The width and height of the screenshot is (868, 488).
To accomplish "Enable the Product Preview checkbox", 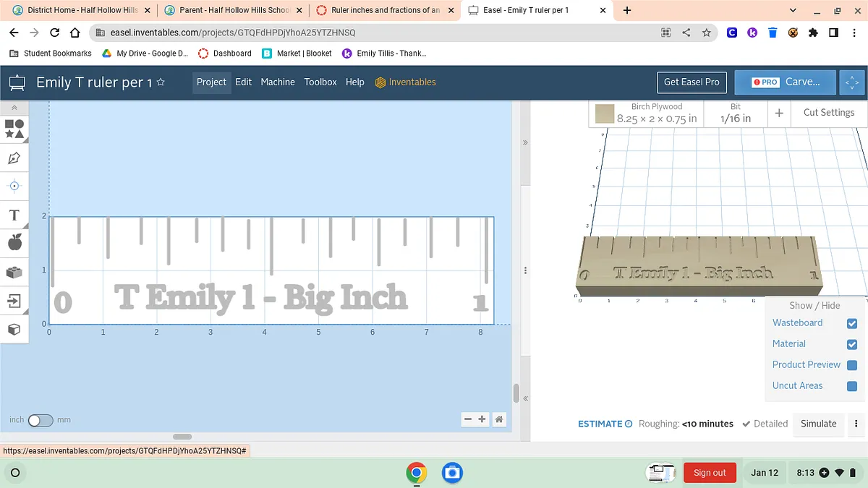I will point(851,365).
